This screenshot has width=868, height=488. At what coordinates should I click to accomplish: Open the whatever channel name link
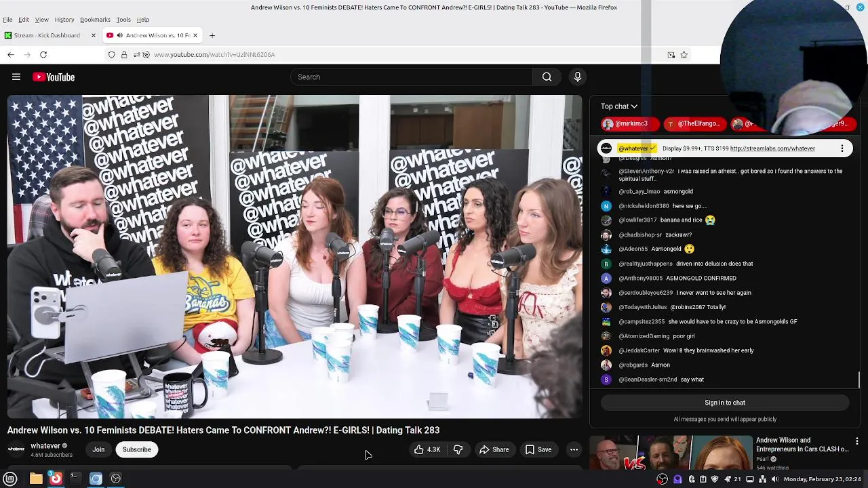click(x=45, y=446)
